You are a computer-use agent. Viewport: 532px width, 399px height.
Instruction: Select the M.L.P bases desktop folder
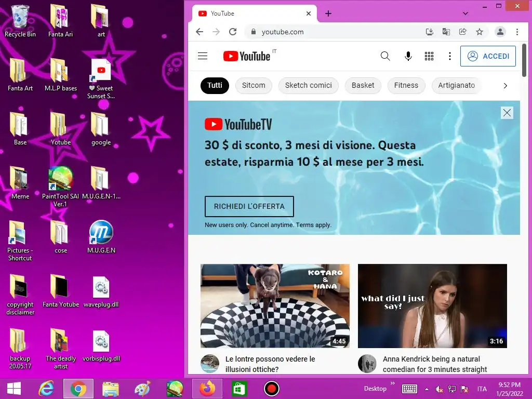coord(61,75)
